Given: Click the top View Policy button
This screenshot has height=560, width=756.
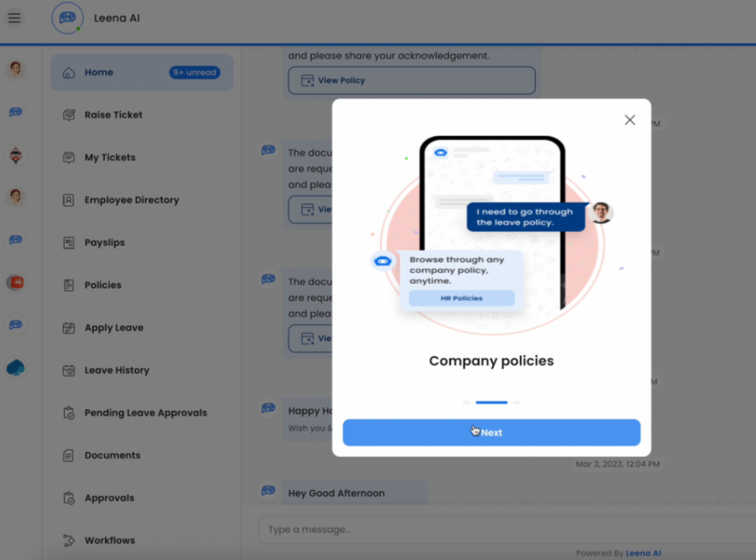Looking at the screenshot, I should [412, 81].
